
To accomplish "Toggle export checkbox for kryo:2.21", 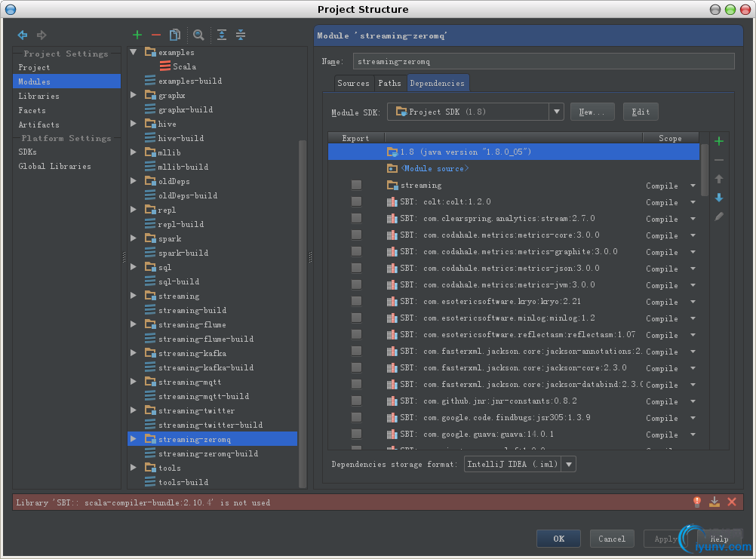I will pyautogui.click(x=356, y=301).
